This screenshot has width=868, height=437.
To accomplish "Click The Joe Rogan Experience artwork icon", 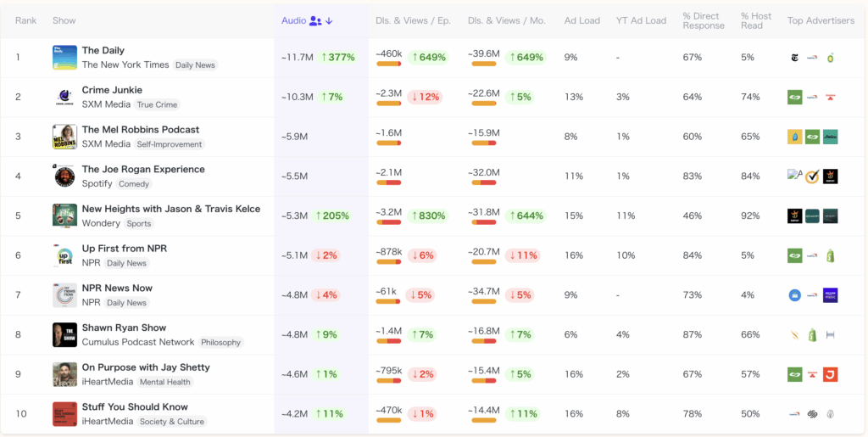I will (64, 176).
